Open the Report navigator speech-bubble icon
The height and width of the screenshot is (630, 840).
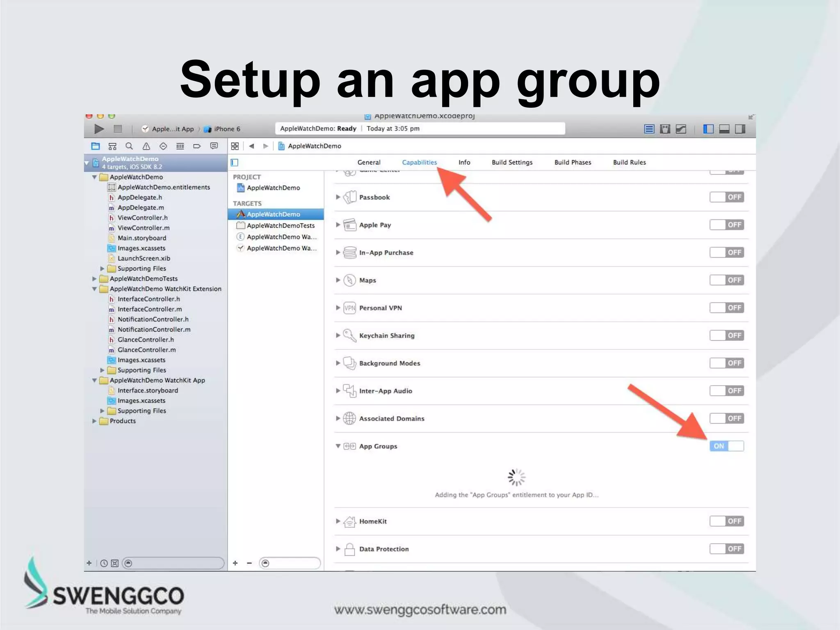(214, 146)
